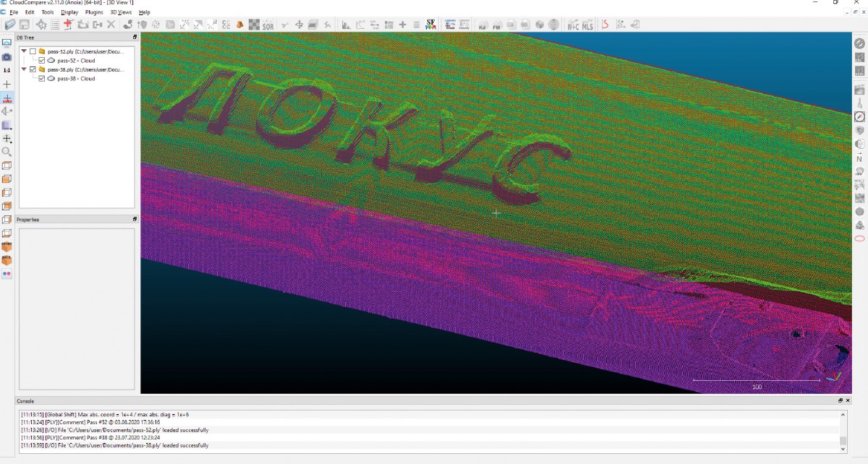
Task: Open the 3D Views menu
Action: pos(121,12)
